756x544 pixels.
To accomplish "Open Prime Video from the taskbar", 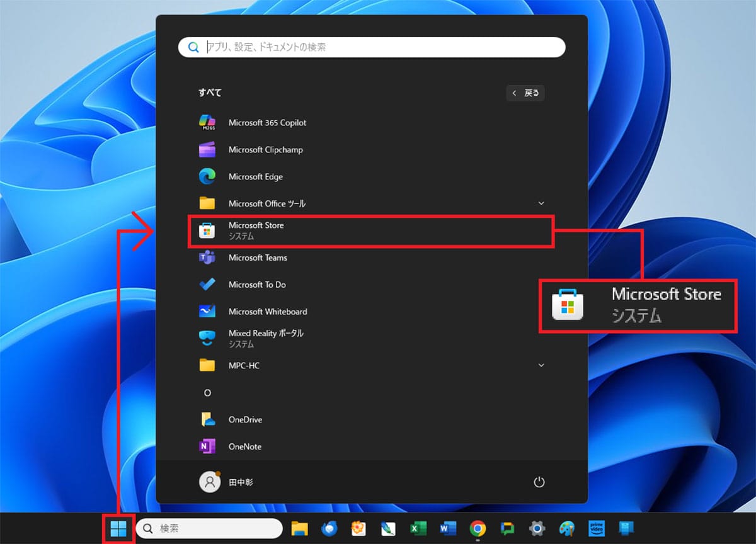I will [596, 528].
